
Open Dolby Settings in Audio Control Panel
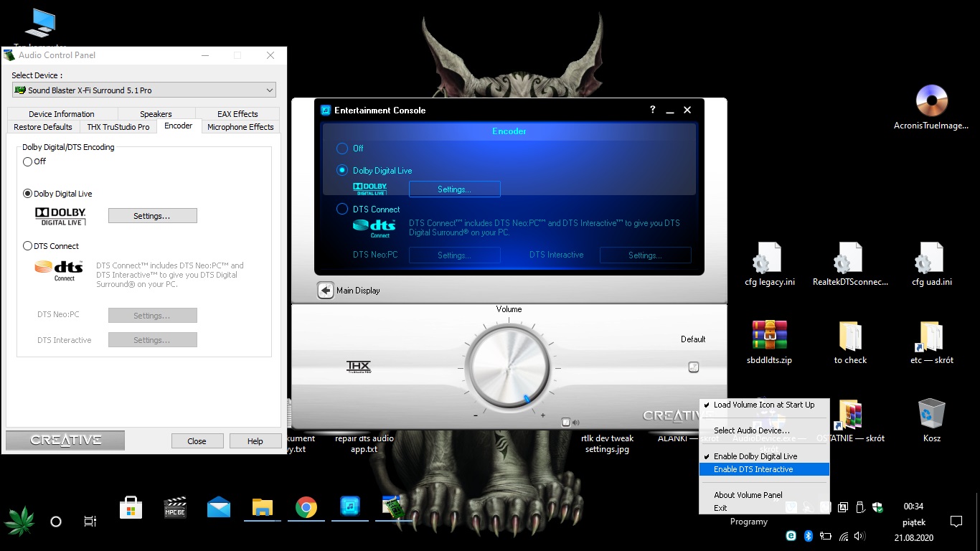coord(152,216)
